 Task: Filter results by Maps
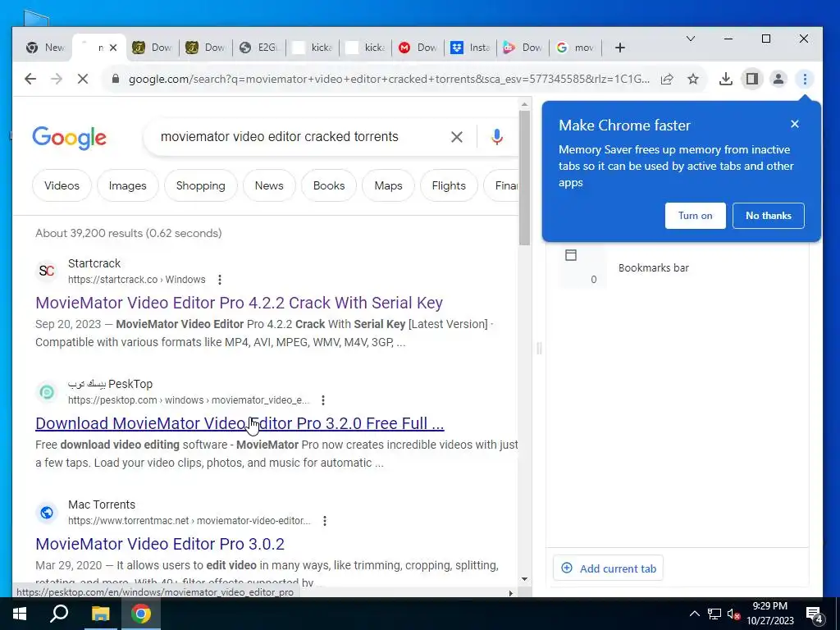tap(388, 186)
